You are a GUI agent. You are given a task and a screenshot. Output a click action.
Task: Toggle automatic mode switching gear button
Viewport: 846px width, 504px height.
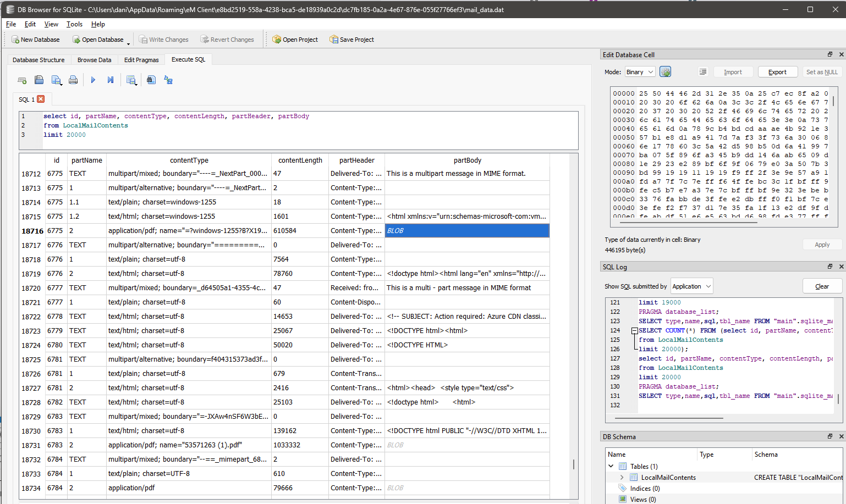pos(665,72)
